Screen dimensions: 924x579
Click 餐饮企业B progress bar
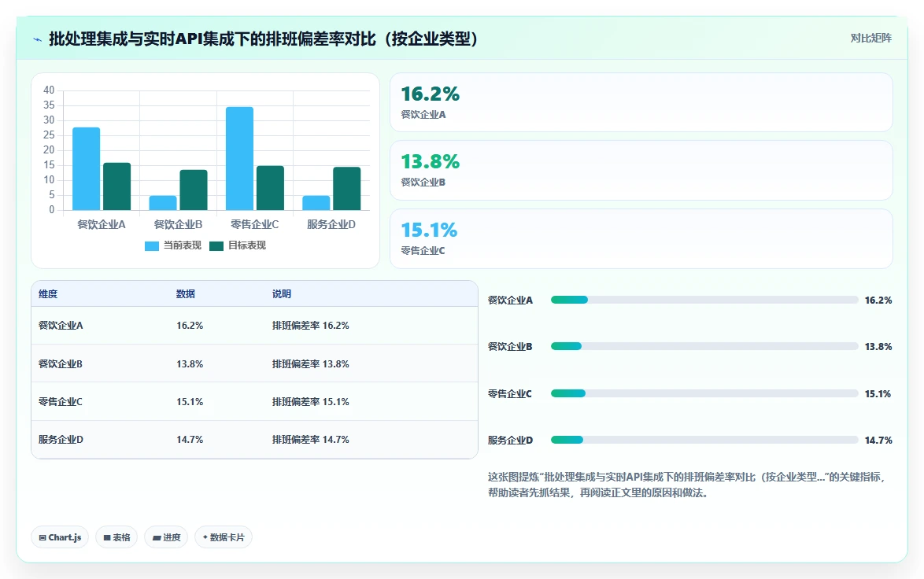[x=704, y=346]
